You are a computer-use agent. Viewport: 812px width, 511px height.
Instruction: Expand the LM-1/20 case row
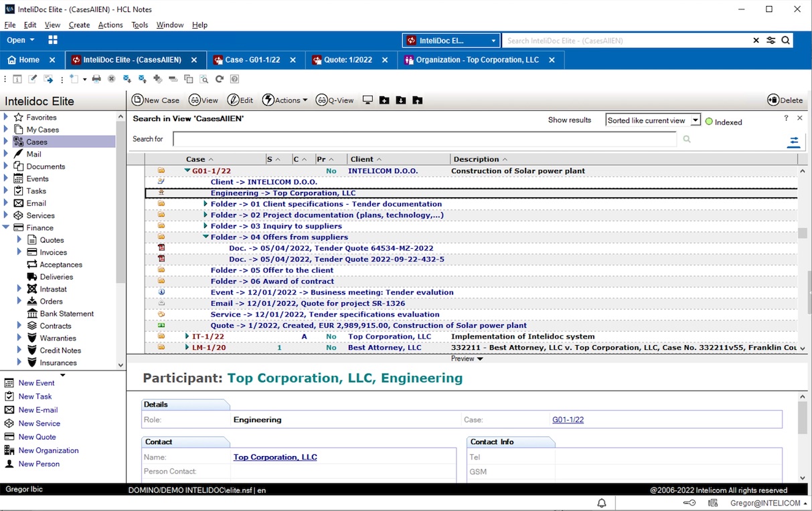coord(187,348)
